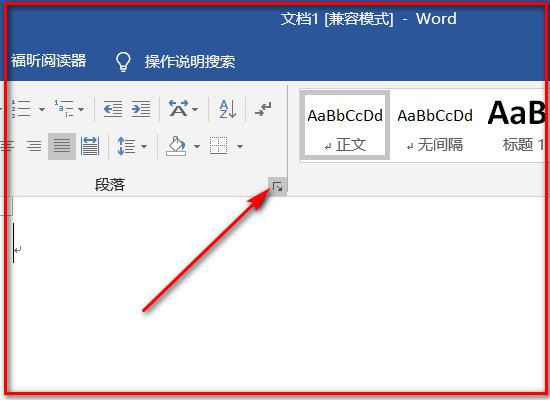Click the 操作说明搜索 search box
The width and height of the screenshot is (550, 400).
pos(190,62)
